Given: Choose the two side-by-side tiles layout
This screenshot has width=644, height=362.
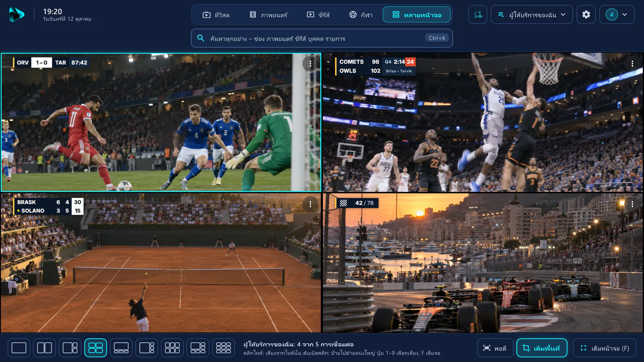Looking at the screenshot, I should [44, 348].
